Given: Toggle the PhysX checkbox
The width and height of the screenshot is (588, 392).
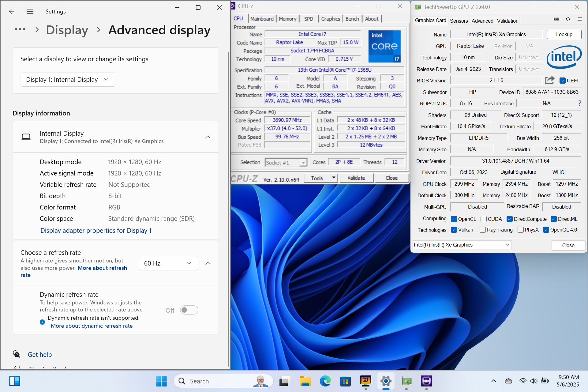Looking at the screenshot, I should 521,230.
